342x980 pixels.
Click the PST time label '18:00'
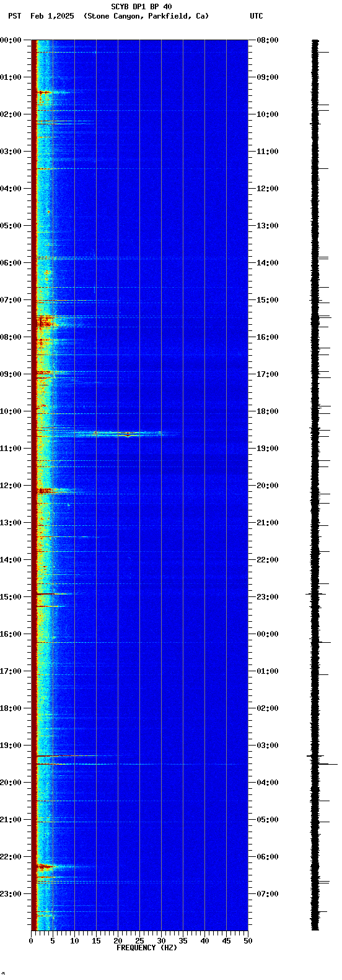11,708
